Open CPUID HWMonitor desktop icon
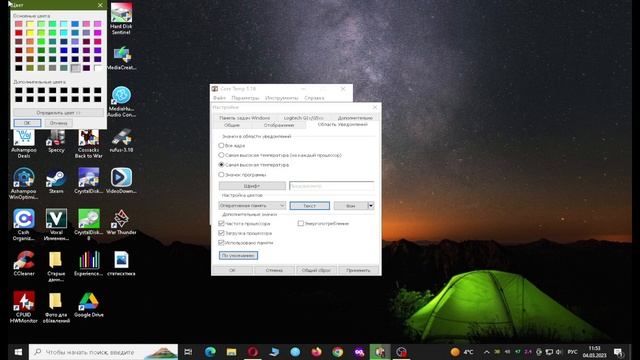This screenshot has height=360, width=640. 24,307
